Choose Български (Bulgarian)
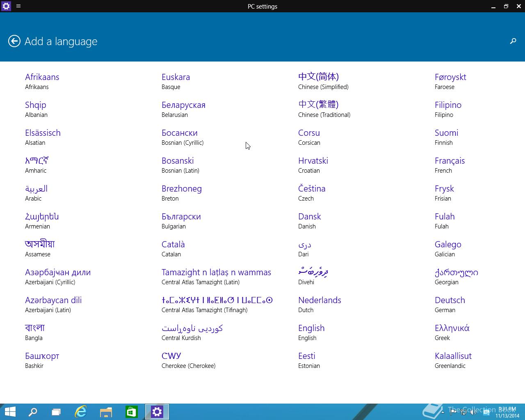Viewport: 525px width, 420px height. click(x=181, y=221)
